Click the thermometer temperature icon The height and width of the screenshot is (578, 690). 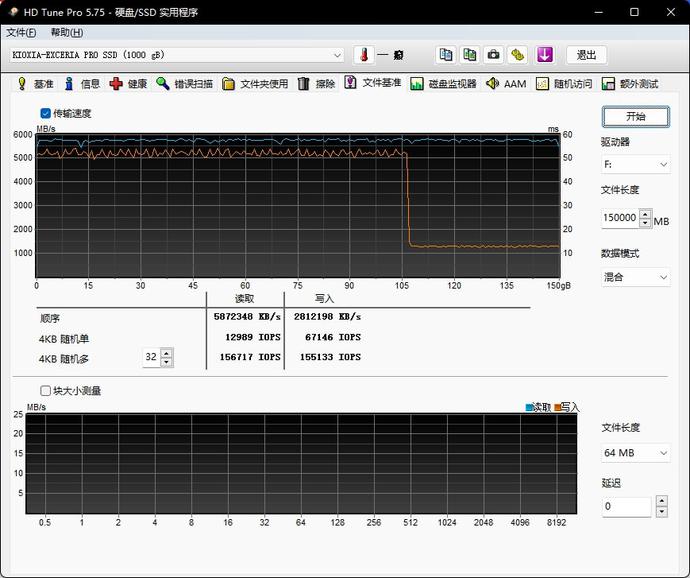pos(364,55)
